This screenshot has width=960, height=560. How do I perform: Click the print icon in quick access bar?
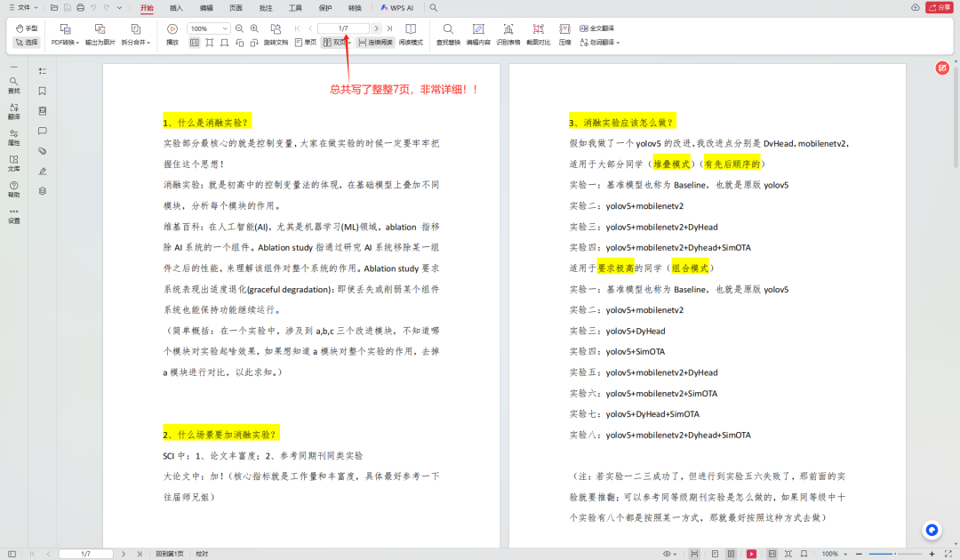click(x=80, y=8)
